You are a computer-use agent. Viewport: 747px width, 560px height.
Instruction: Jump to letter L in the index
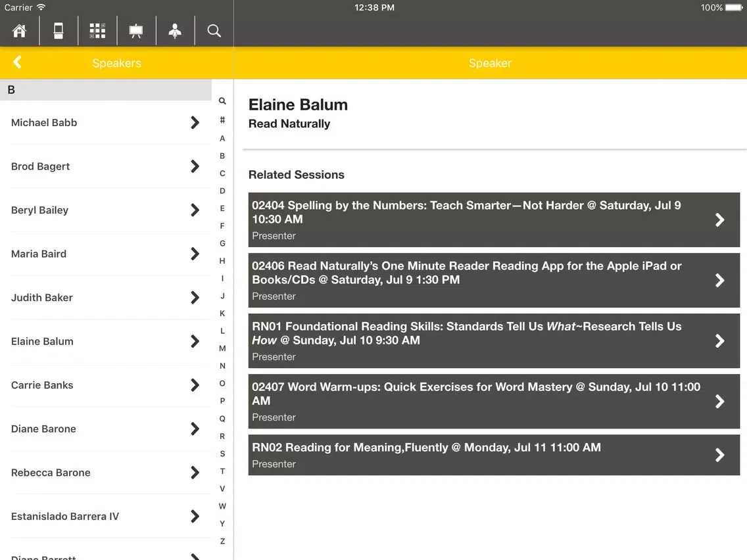tap(222, 331)
